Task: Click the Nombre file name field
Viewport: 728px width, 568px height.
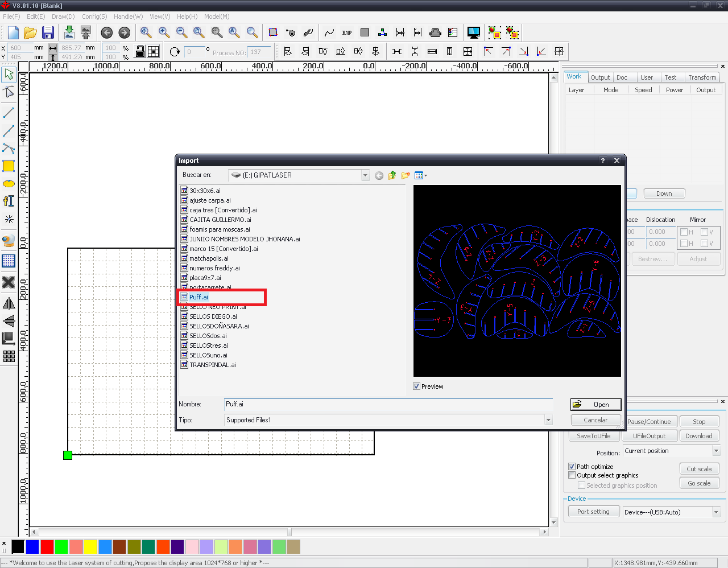Action: (388, 404)
